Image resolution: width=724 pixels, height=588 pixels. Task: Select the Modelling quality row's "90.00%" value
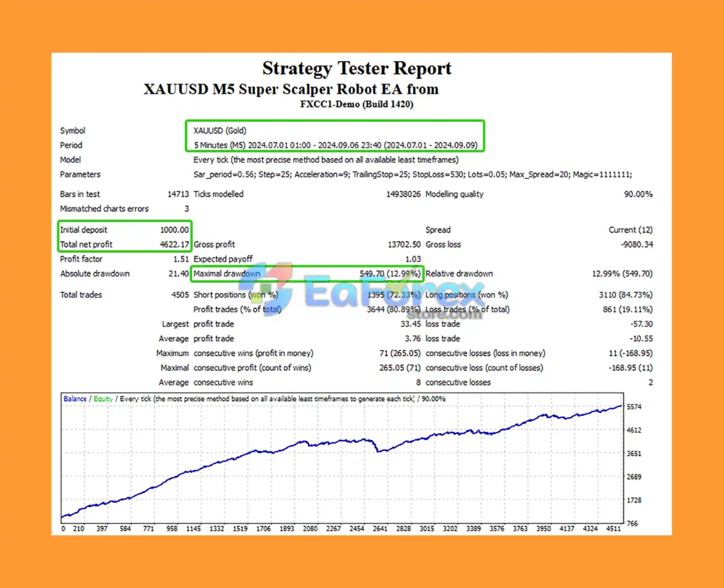(x=638, y=194)
